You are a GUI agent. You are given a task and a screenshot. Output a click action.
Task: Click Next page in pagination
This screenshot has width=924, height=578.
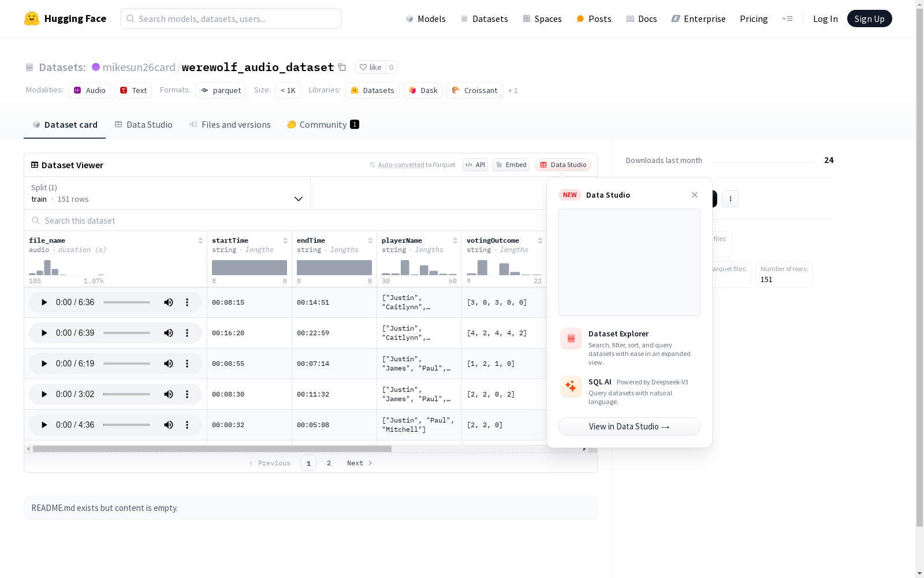pos(359,463)
